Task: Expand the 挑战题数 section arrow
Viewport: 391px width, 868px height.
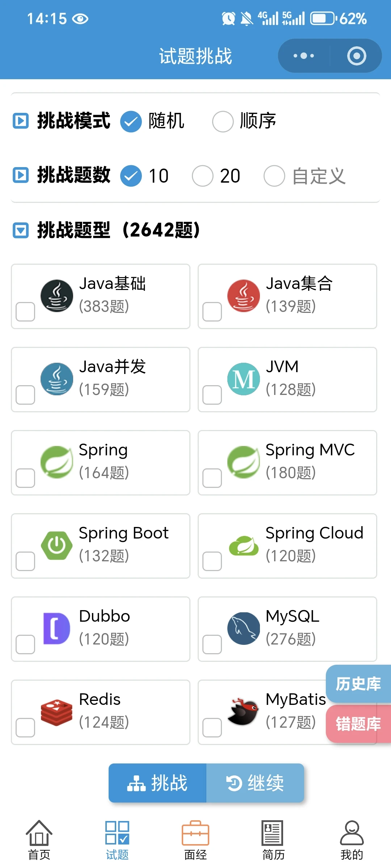Action: coord(21,175)
